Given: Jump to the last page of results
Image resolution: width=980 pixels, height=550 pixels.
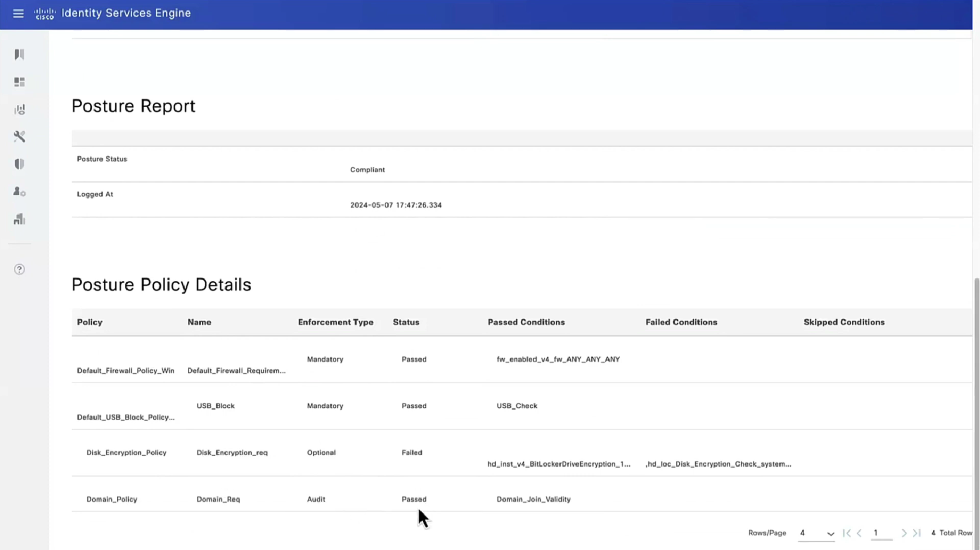Looking at the screenshot, I should point(917,533).
